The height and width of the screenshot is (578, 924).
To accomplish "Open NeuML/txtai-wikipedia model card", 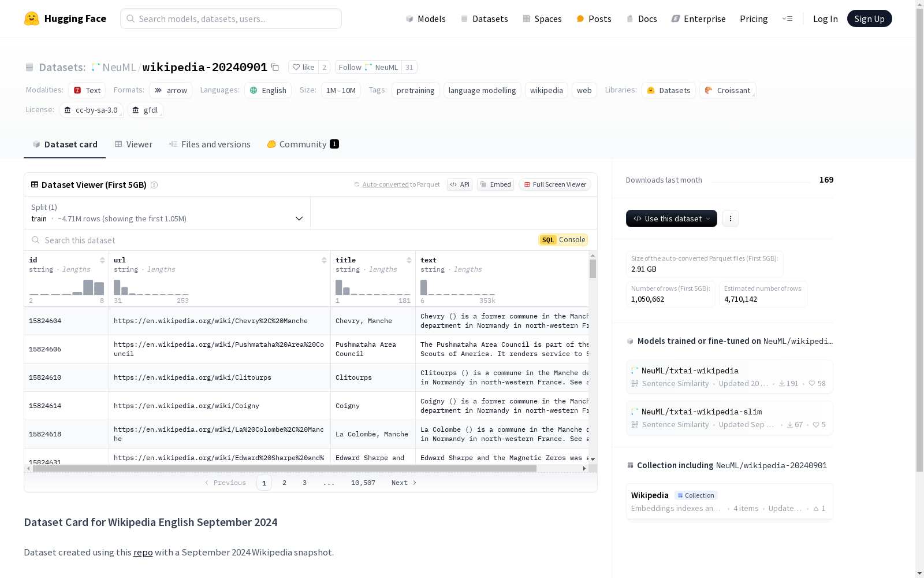I will pos(729,376).
